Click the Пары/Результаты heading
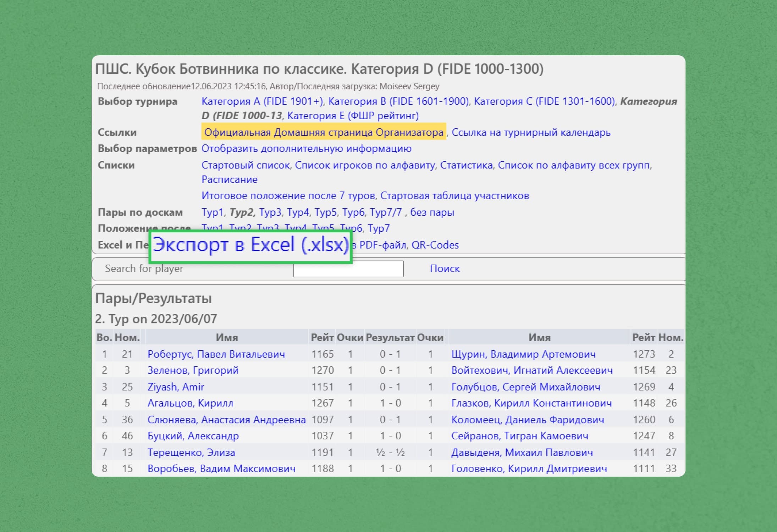Screen dimensions: 777x532 coord(154,298)
